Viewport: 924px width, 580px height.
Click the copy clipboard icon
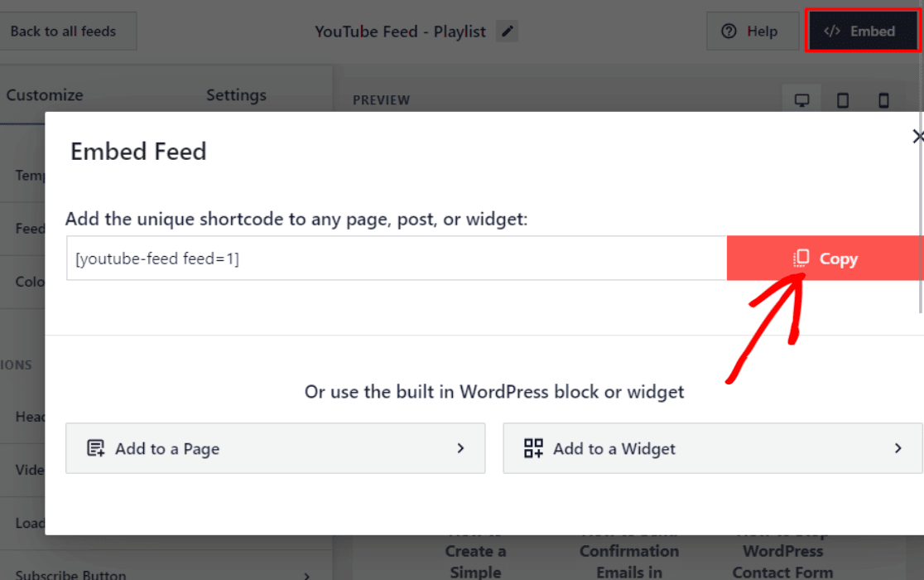pyautogui.click(x=801, y=259)
